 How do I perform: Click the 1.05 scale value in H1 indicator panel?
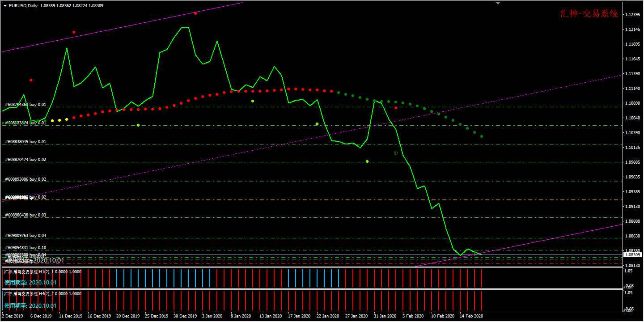628,271
